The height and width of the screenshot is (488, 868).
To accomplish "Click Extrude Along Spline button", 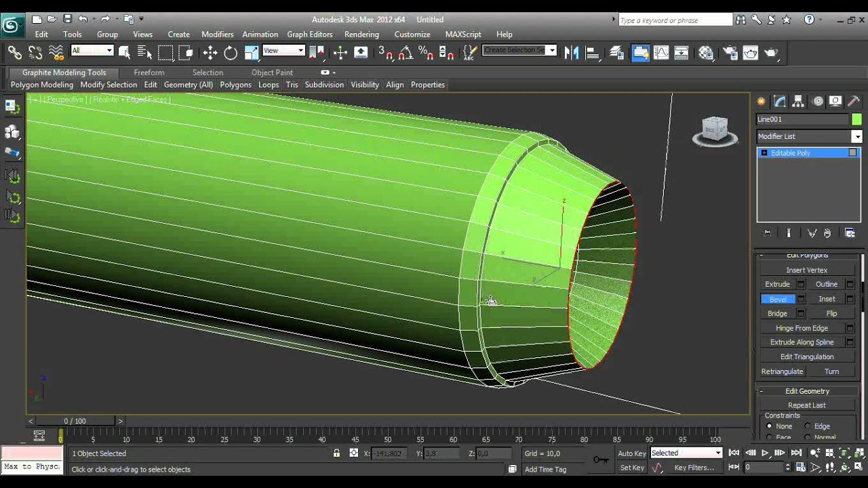I will [802, 342].
